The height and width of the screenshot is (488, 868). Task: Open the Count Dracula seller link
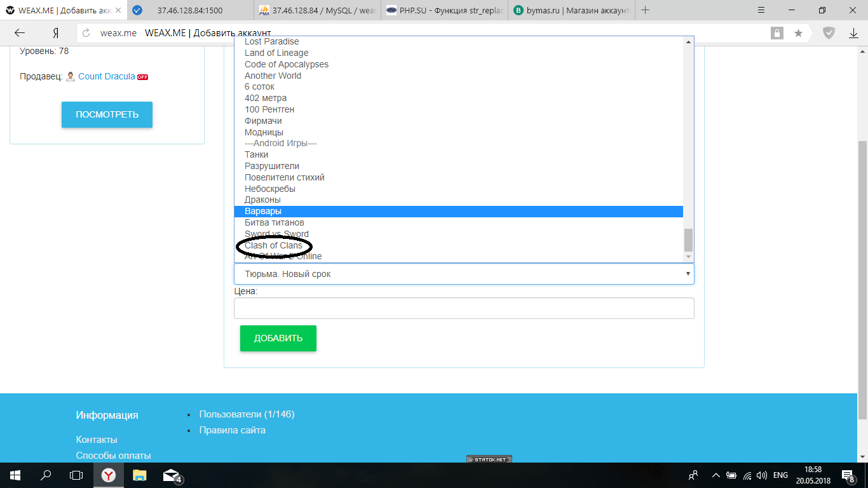(106, 76)
